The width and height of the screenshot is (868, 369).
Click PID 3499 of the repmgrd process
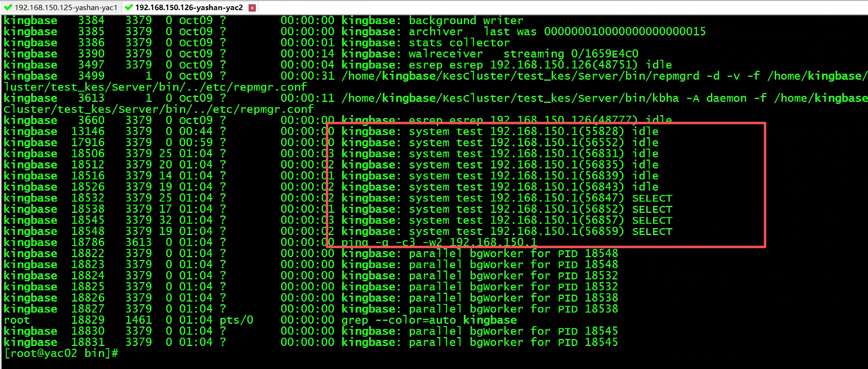pyautogui.click(x=91, y=76)
